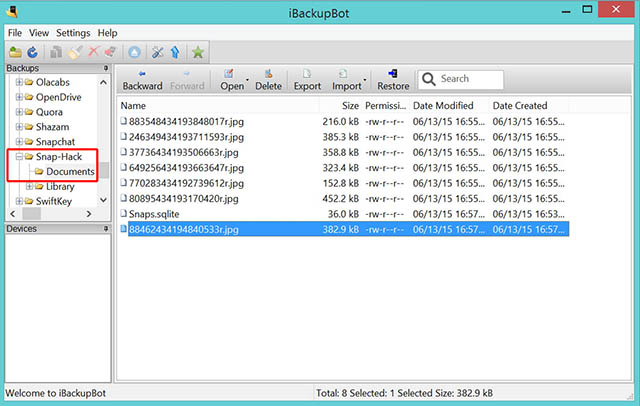Sort files by Permissi... column

tap(385, 106)
